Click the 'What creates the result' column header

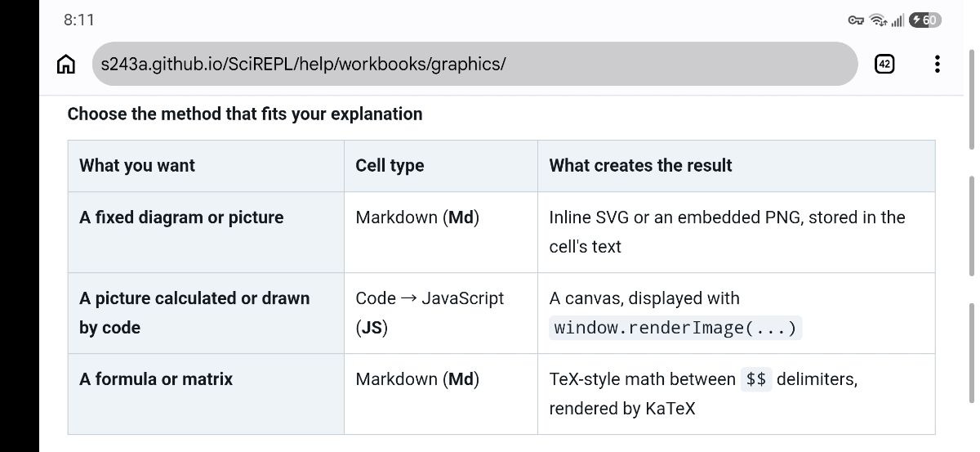[x=736, y=166]
